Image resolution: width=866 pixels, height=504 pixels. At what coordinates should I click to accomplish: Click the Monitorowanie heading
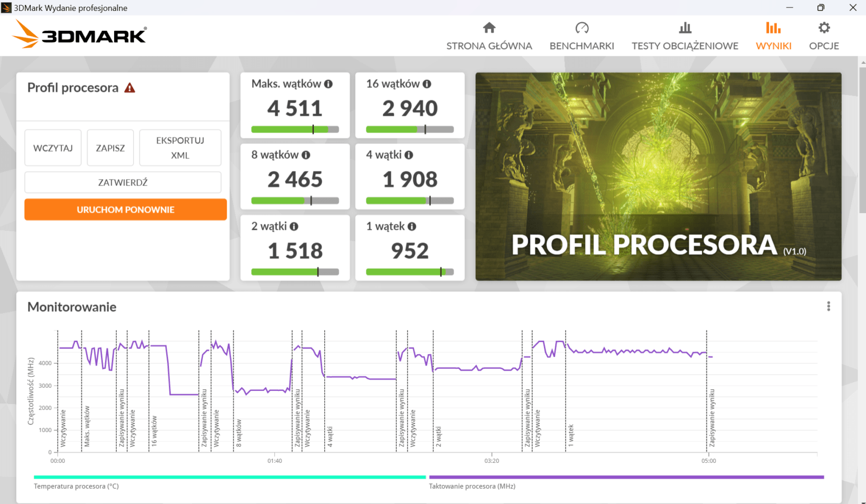[72, 307]
